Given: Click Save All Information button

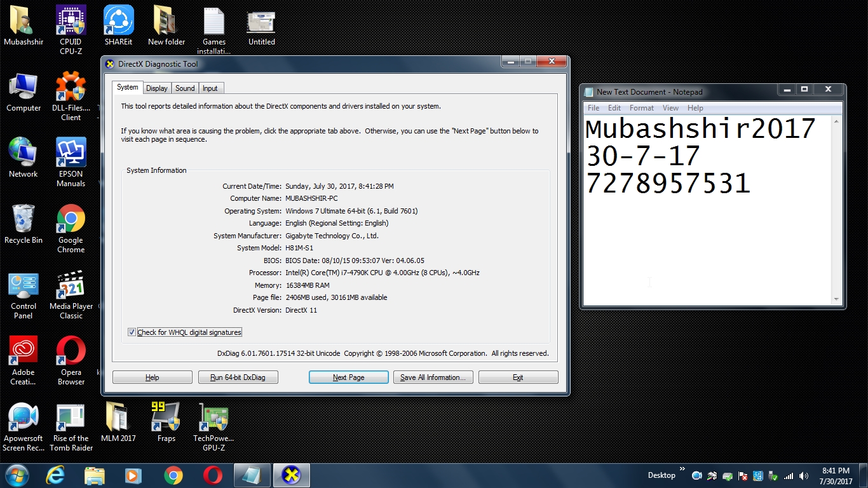Looking at the screenshot, I should click(433, 377).
